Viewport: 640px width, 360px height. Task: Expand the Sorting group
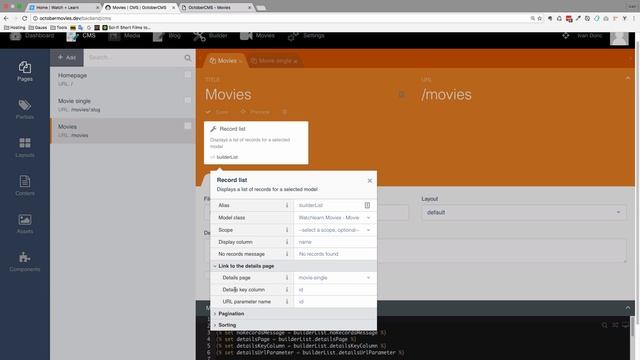pyautogui.click(x=293, y=325)
